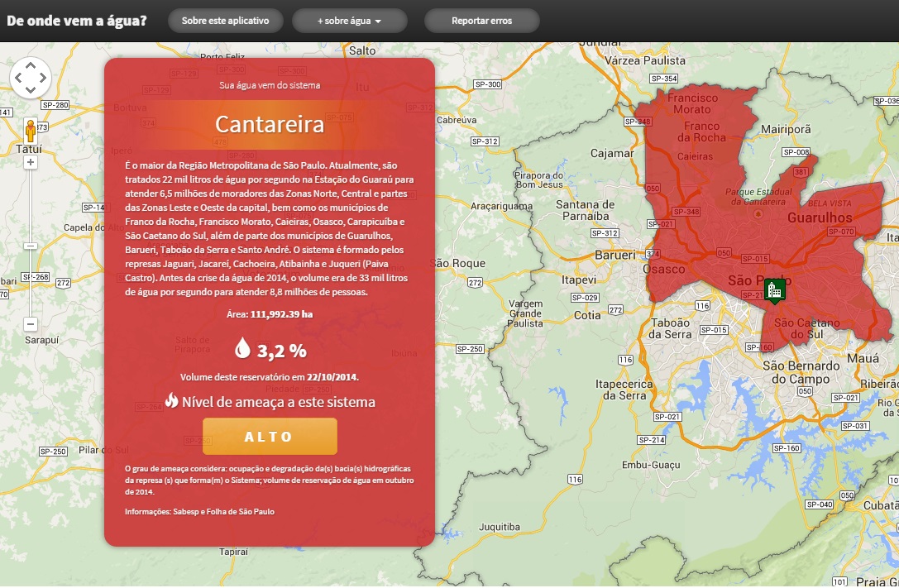Click the 'Caieiras' label on the map

(695, 156)
